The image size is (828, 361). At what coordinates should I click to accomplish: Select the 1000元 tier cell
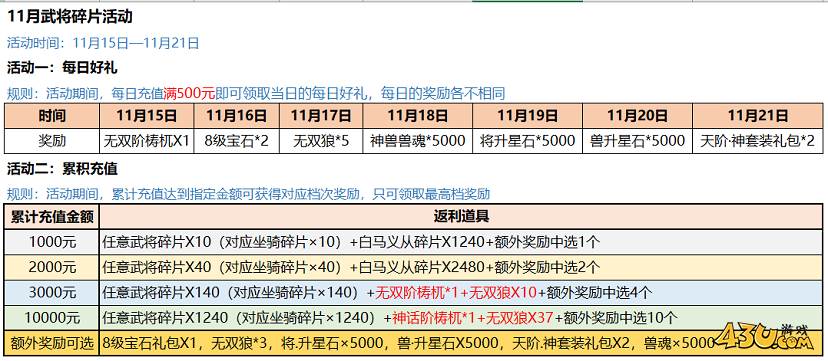tap(52, 242)
